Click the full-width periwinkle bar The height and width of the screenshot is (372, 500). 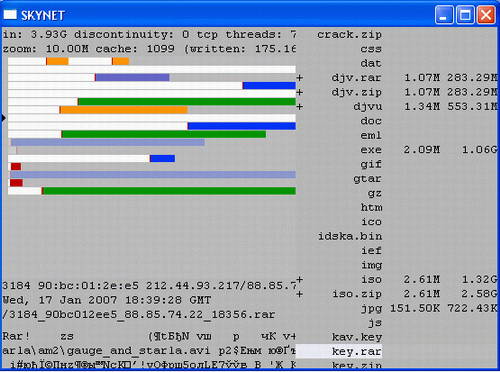click(153, 175)
